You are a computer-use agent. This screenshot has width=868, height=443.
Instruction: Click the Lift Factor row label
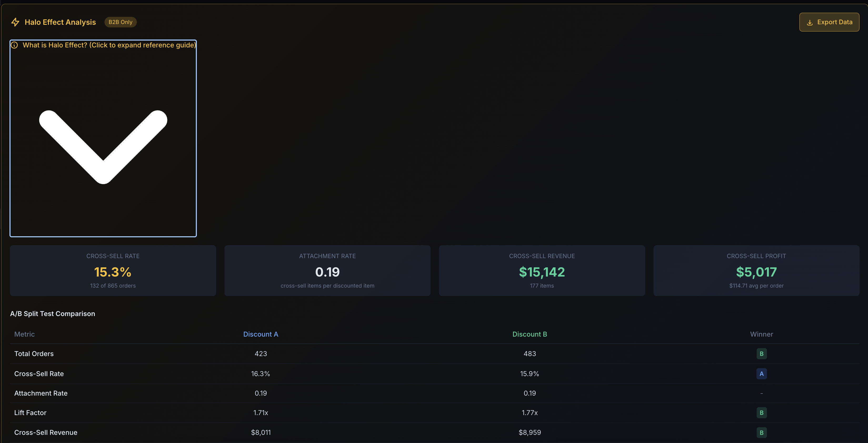(30, 413)
